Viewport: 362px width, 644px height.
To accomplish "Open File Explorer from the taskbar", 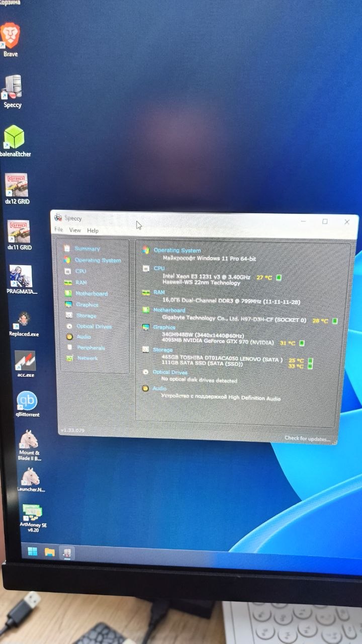I will pyautogui.click(x=49, y=552).
